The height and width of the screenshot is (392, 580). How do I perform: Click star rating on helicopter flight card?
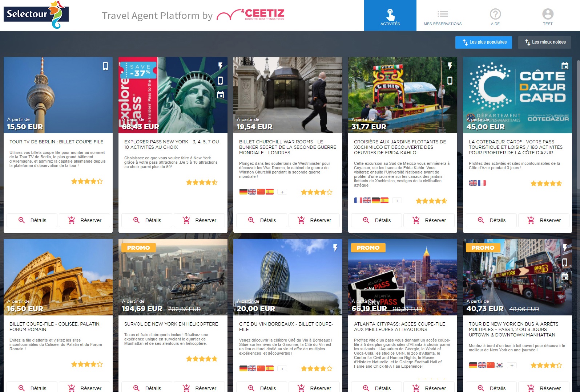(202, 359)
